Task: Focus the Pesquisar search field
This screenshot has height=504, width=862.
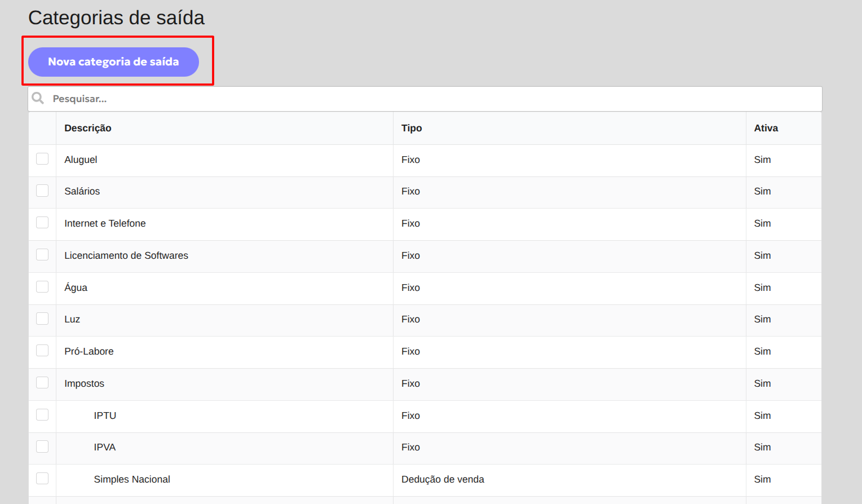Action: 425,99
